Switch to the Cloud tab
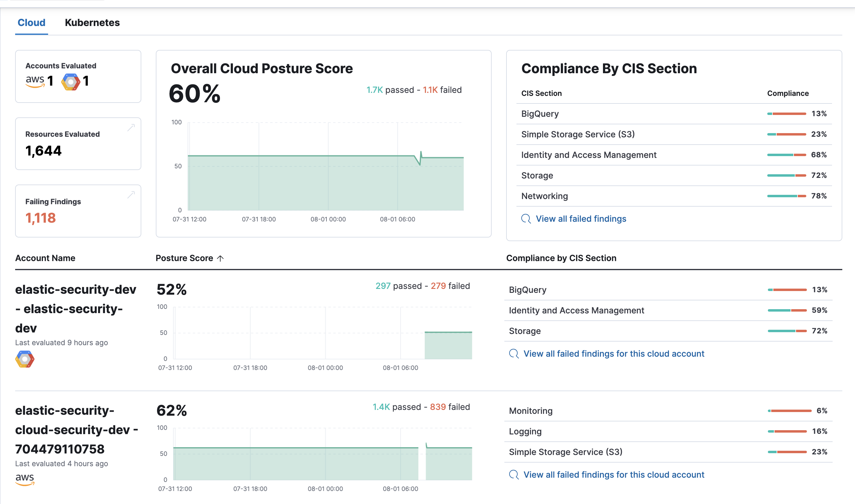Image resolution: width=855 pixels, height=504 pixels. coord(31,22)
